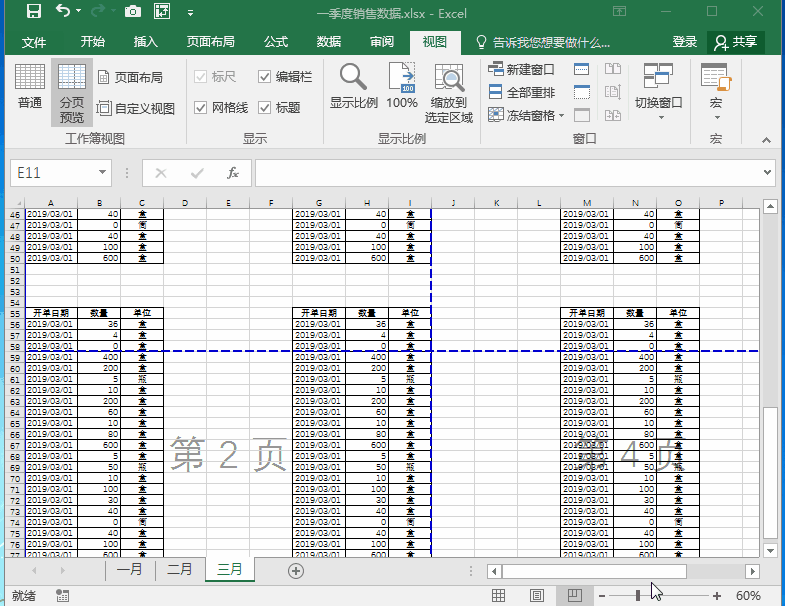Image resolution: width=785 pixels, height=606 pixels.
Task: Set zoom to 100% icon
Action: point(402,88)
